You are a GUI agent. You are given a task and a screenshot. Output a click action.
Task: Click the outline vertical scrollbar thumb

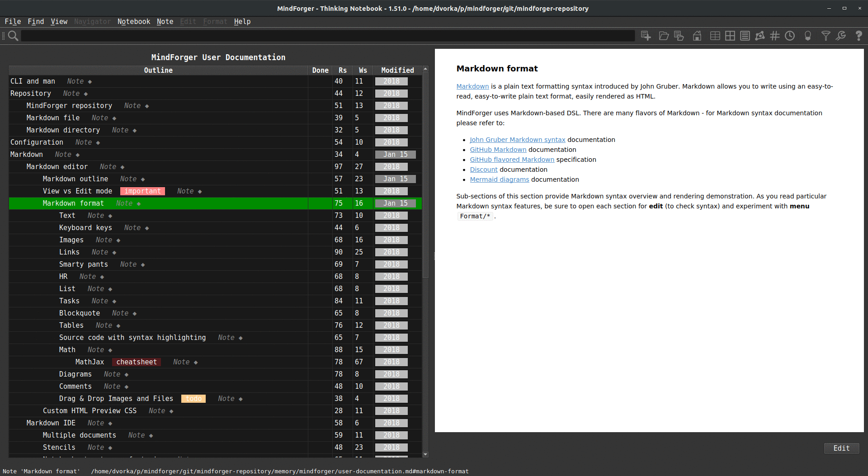425,175
